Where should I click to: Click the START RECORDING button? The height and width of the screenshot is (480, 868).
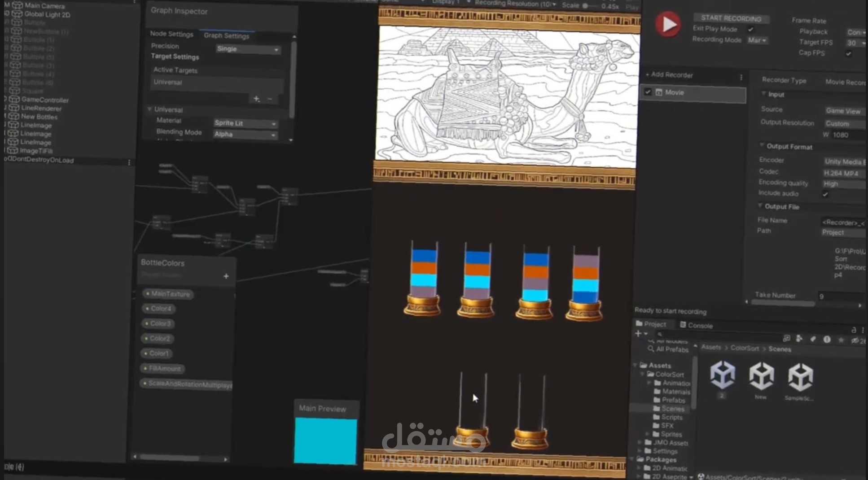click(x=731, y=18)
